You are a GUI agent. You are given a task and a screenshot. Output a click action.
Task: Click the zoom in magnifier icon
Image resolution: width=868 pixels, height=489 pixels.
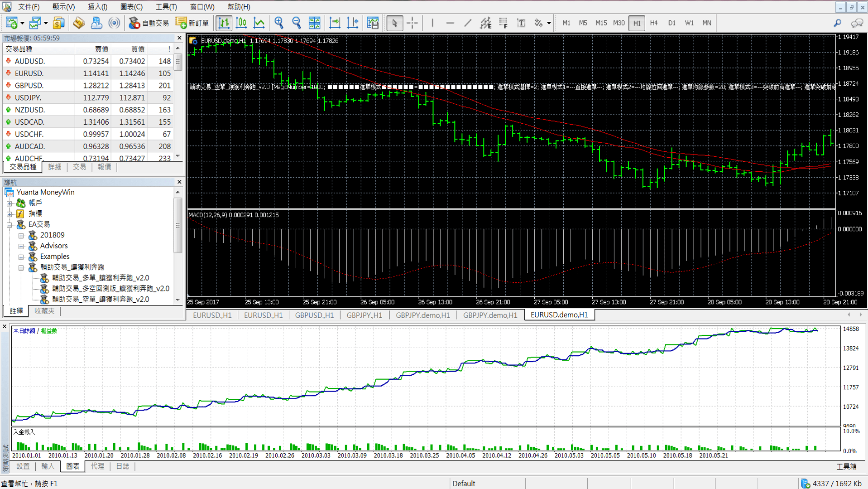click(x=279, y=23)
